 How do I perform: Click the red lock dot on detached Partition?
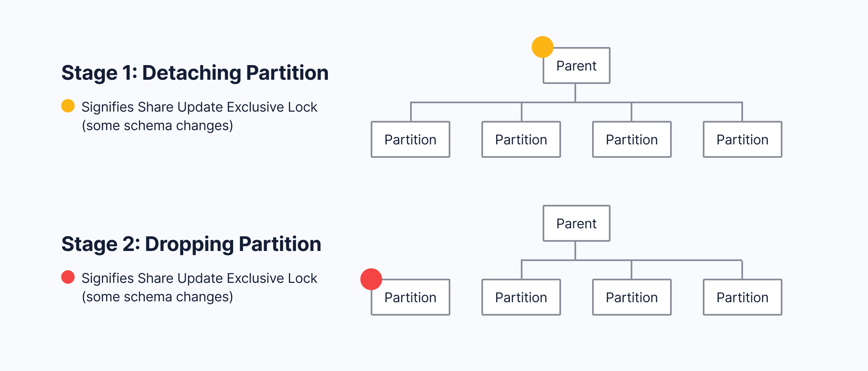click(x=371, y=279)
